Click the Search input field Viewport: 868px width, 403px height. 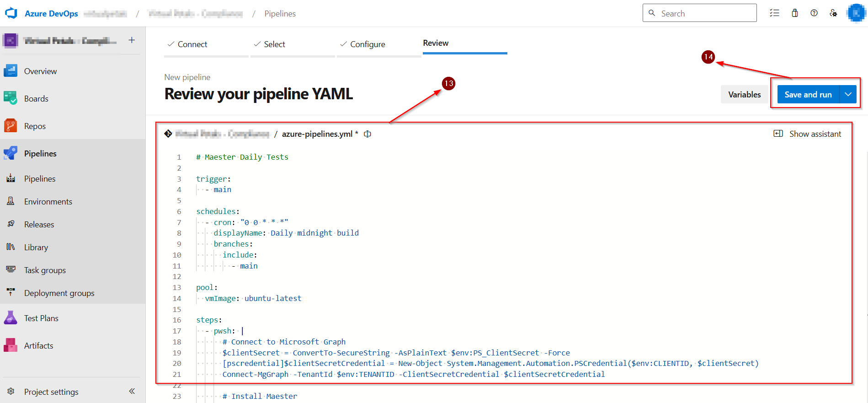coord(699,13)
